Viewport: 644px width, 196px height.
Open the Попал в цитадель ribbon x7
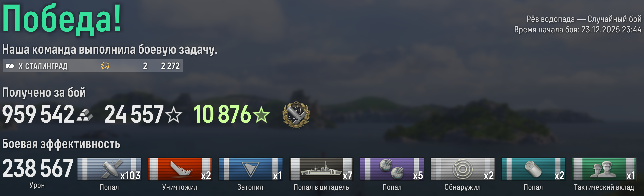click(321, 169)
